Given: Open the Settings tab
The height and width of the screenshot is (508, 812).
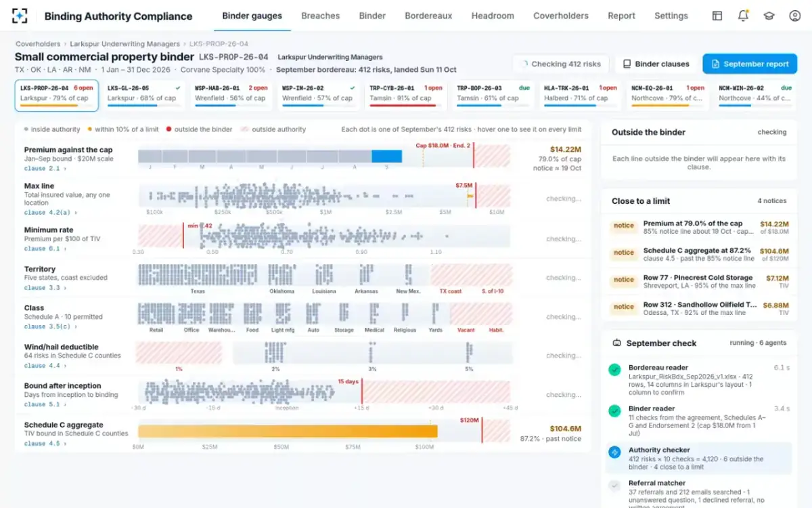Looking at the screenshot, I should (x=671, y=16).
